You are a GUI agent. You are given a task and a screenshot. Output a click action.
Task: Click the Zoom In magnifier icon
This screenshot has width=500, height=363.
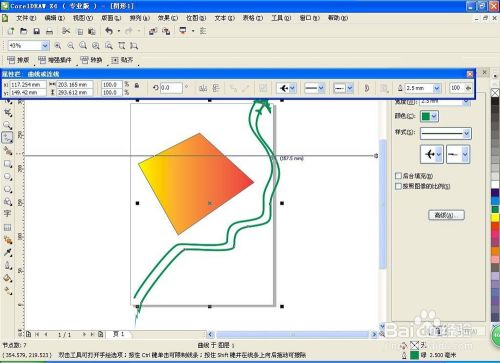[58, 46]
